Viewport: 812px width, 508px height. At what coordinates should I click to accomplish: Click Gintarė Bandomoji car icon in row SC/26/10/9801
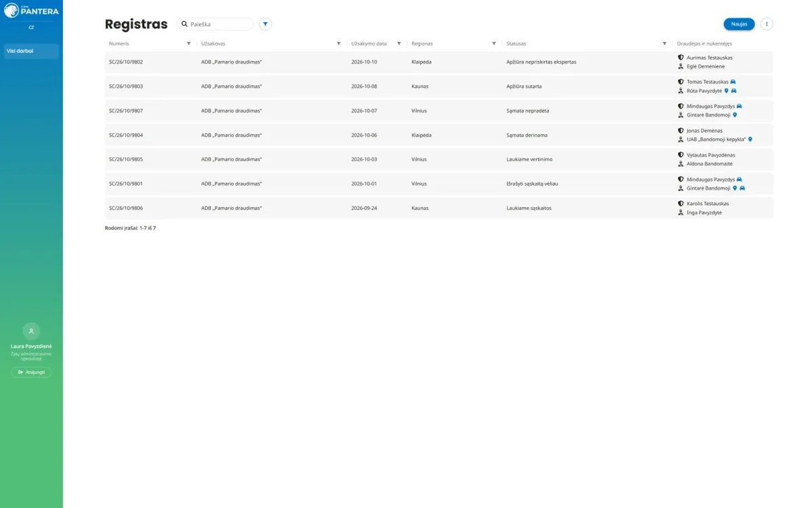742,188
